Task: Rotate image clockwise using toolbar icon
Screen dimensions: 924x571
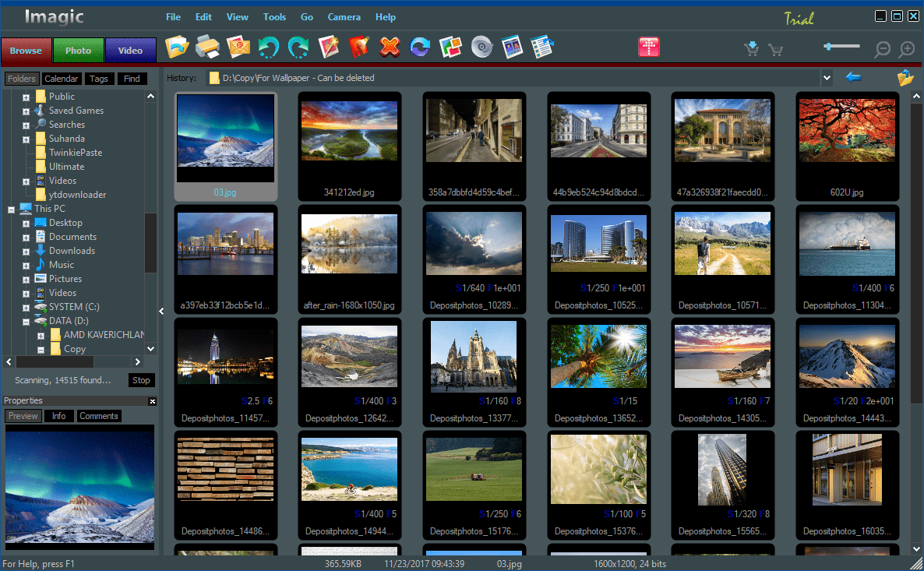Action: pos(298,48)
